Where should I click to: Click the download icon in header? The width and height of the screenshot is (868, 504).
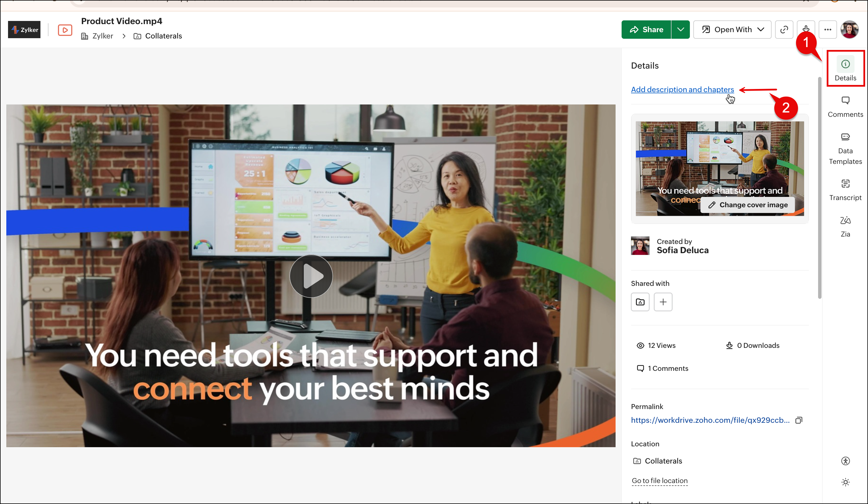(806, 28)
